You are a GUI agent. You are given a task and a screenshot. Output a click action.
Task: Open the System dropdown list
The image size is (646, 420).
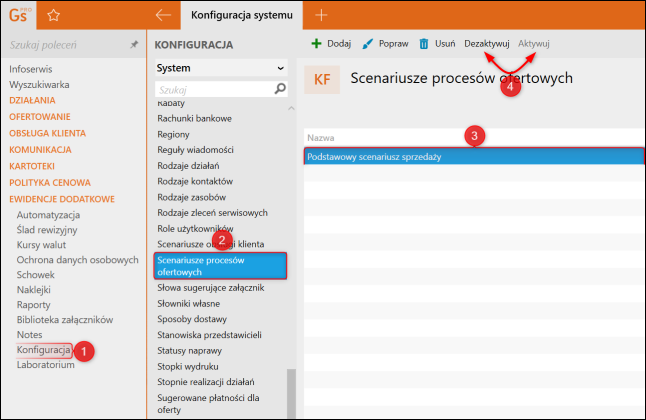coord(221,68)
